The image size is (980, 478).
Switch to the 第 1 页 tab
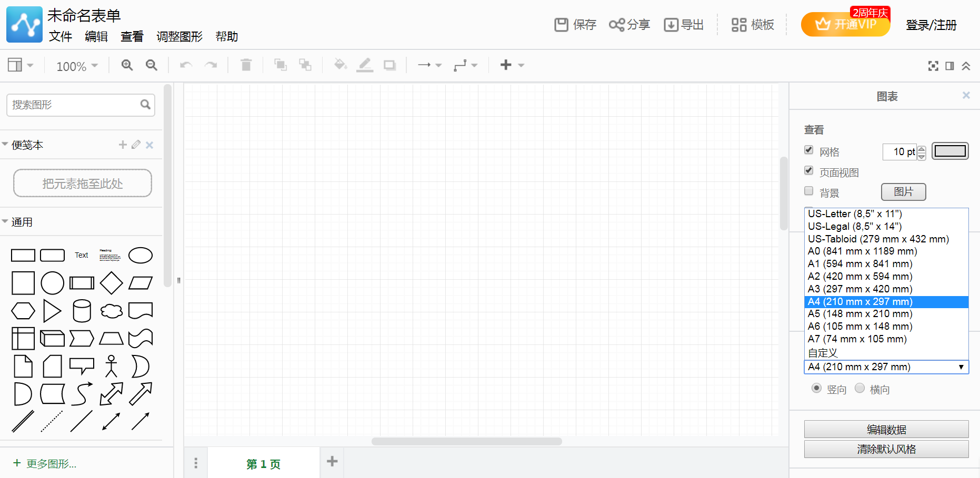tap(264, 464)
